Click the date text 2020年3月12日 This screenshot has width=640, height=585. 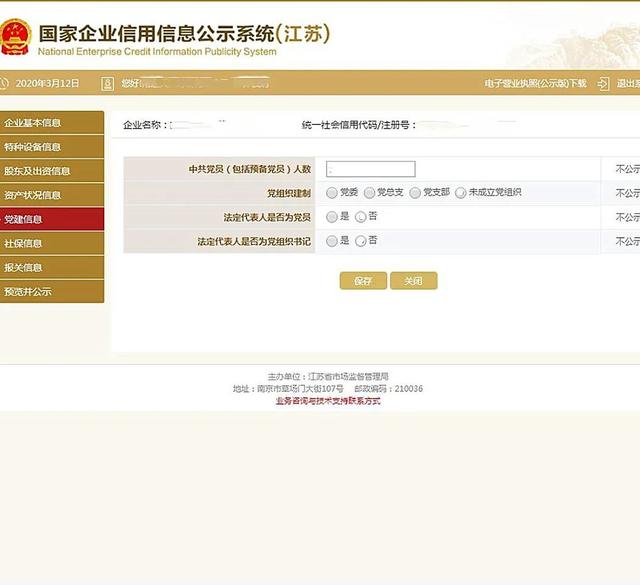47,84
